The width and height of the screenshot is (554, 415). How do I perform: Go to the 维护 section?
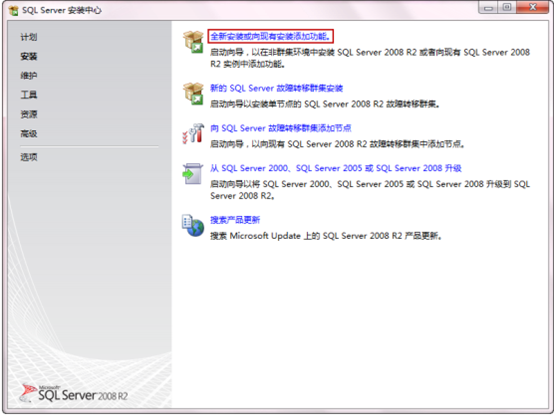click(29, 76)
